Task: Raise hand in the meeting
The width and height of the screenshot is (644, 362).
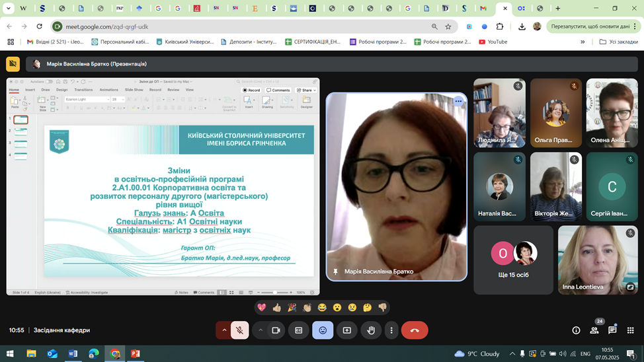Action: (x=371, y=330)
